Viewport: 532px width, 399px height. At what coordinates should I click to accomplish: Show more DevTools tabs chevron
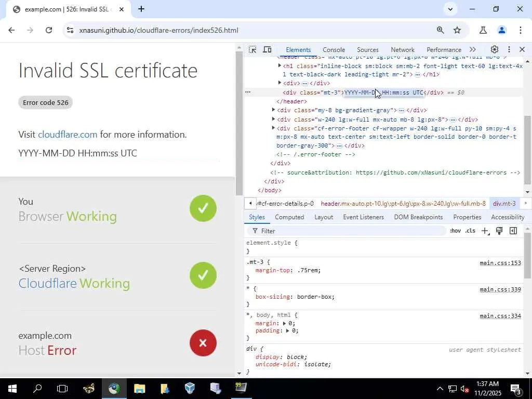click(473, 49)
